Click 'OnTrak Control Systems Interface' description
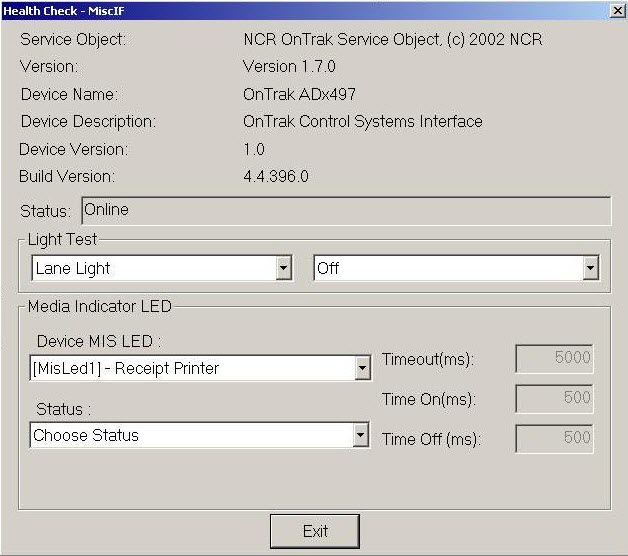This screenshot has width=628, height=556. click(363, 121)
